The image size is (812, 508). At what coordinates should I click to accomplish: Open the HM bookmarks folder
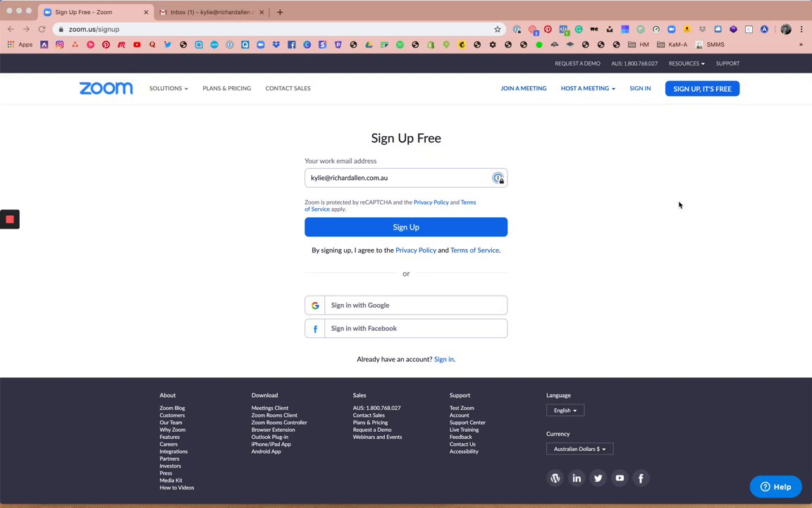pos(638,44)
